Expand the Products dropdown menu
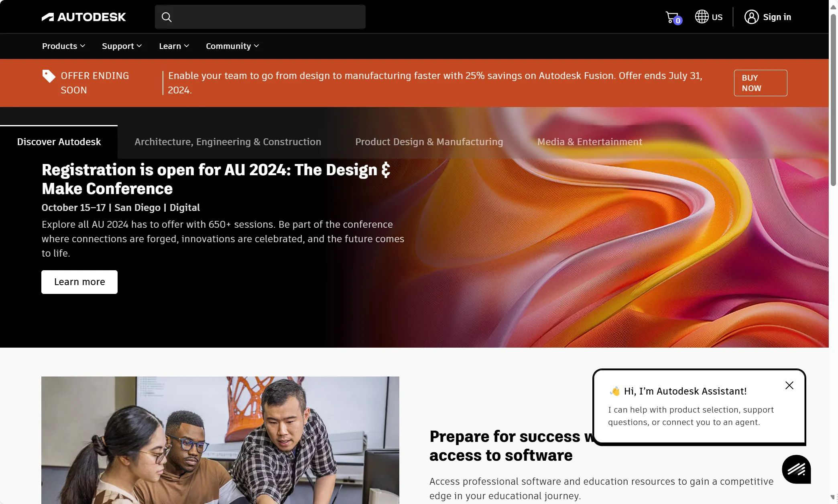The image size is (838, 504). (x=63, y=46)
